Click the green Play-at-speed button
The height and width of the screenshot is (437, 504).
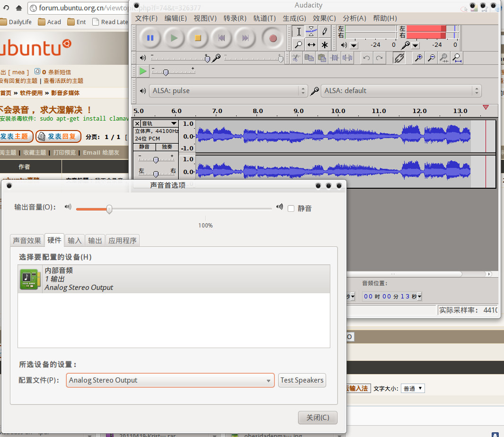[x=143, y=71]
